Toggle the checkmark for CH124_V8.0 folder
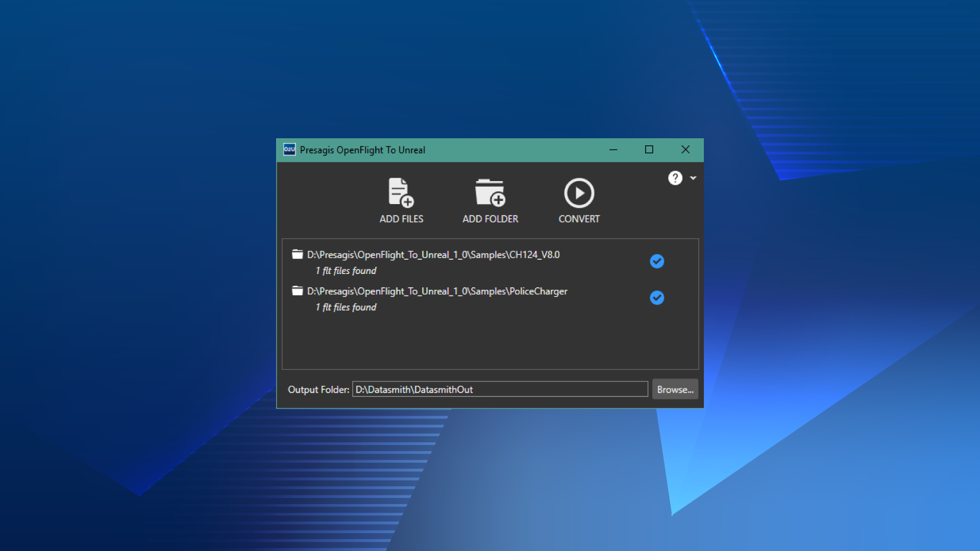 pyautogui.click(x=657, y=261)
